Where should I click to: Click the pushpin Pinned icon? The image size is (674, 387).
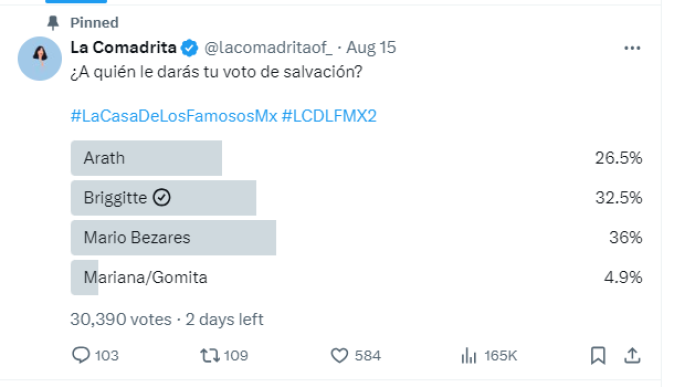(53, 23)
